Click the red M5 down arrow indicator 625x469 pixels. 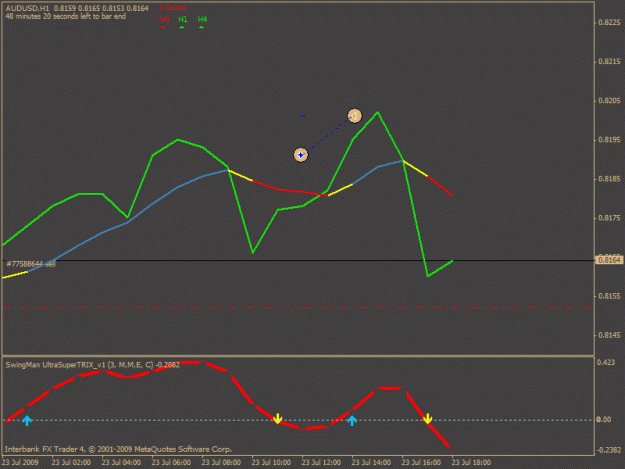coord(163,27)
